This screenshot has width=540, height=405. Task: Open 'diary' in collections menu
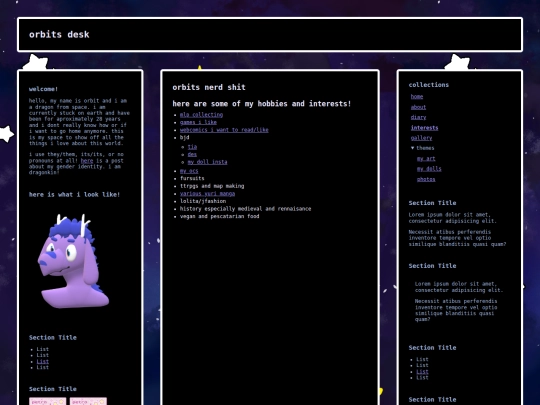418,117
